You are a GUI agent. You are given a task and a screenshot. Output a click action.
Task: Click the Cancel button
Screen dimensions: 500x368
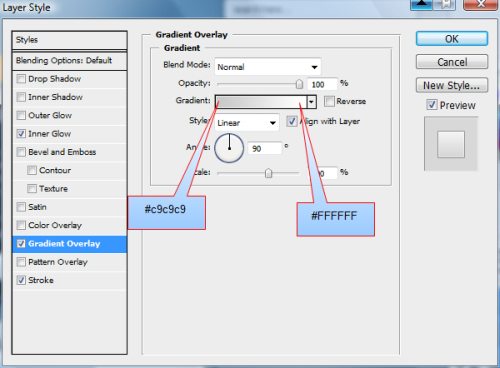click(452, 62)
